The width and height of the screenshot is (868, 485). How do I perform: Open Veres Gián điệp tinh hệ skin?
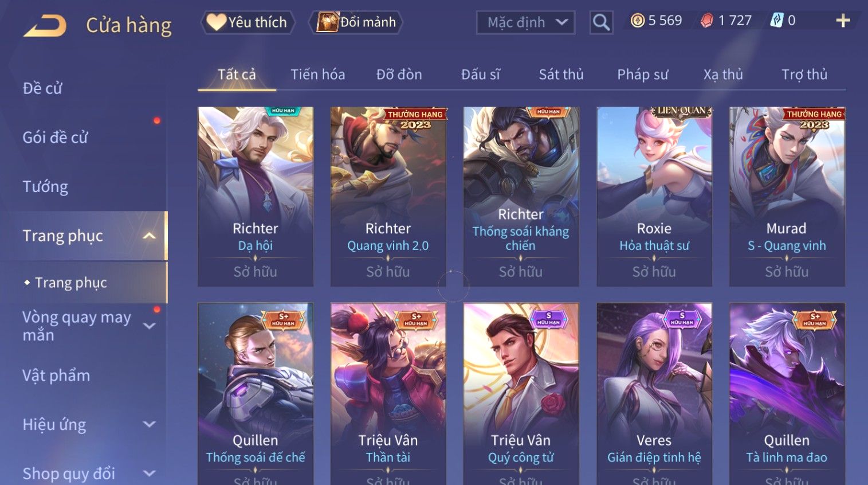(654, 394)
